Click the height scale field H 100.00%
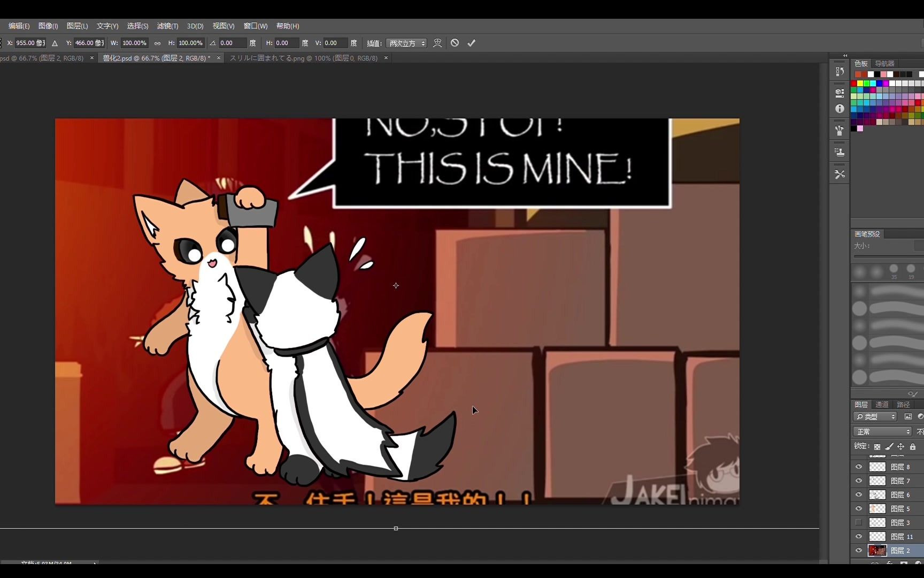Image resolution: width=924 pixels, height=578 pixels. 190,43
